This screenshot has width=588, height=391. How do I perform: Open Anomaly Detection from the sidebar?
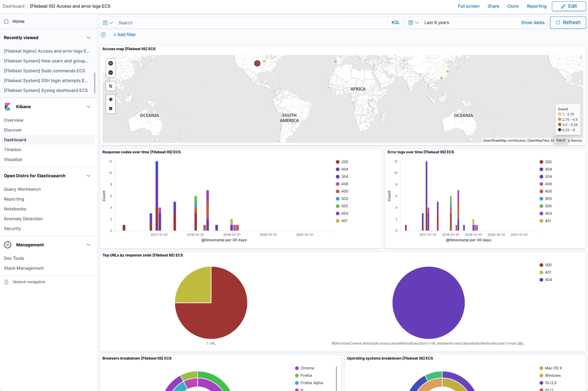(23, 219)
